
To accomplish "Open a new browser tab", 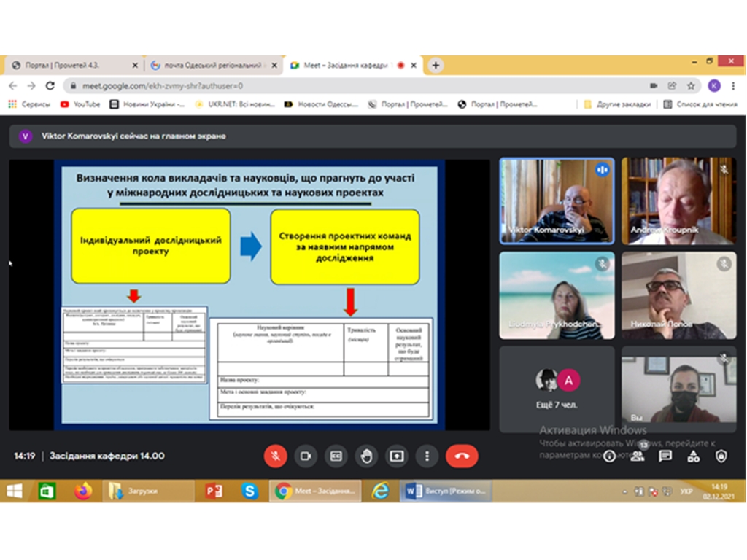I will [x=436, y=65].
